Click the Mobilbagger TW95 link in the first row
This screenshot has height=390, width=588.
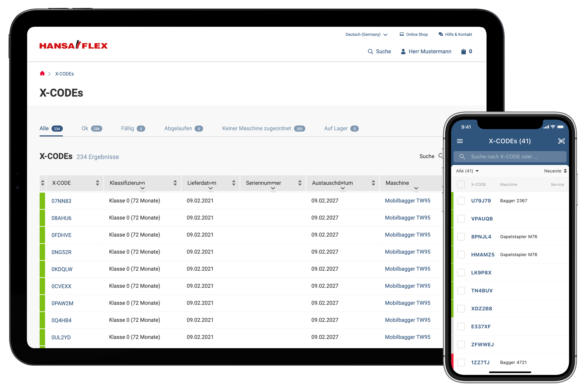point(407,201)
